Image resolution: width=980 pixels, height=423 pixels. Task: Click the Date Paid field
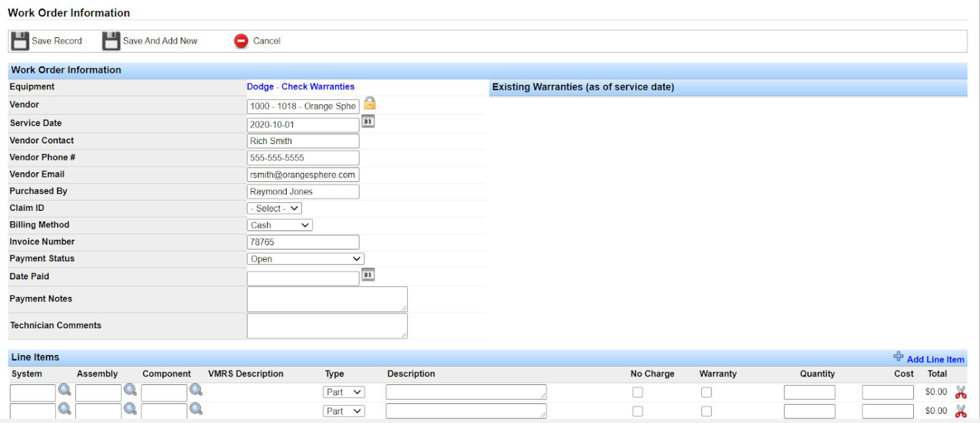point(303,278)
